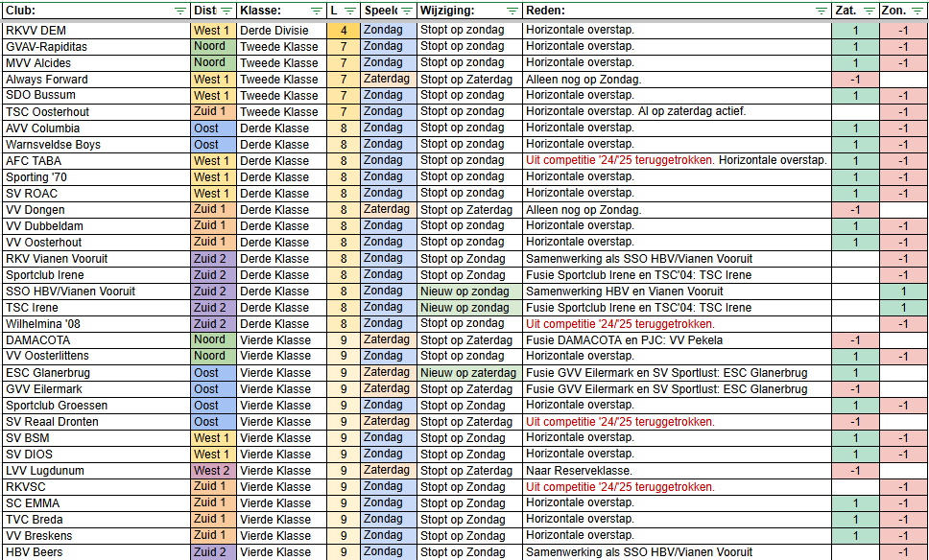929x560 pixels.
Task: Select the cell GVAV-Rapiditas
Action: coord(97,47)
